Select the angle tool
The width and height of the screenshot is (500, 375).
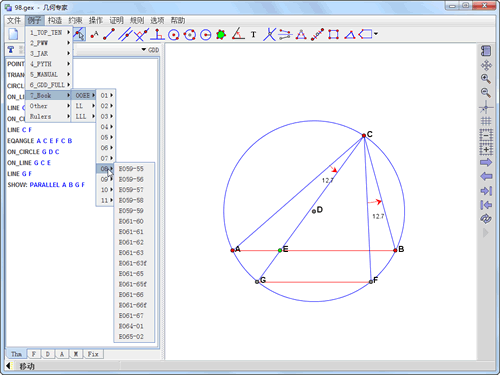point(238,34)
